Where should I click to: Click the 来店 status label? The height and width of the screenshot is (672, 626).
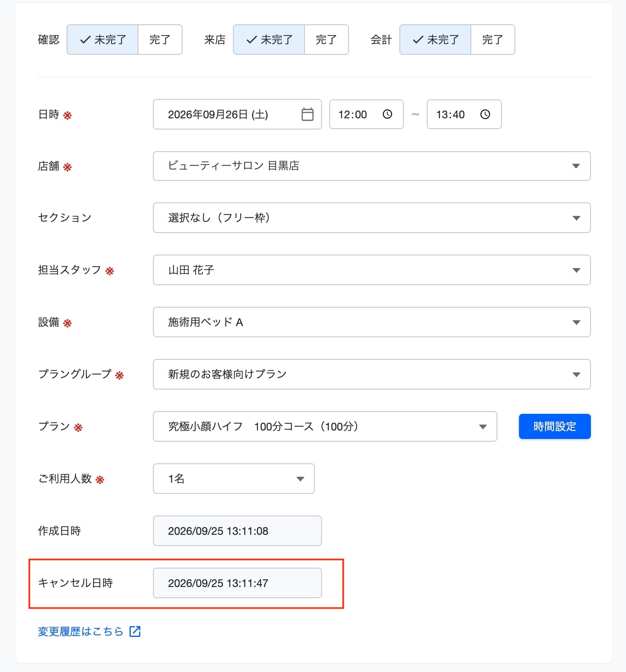[x=215, y=40]
